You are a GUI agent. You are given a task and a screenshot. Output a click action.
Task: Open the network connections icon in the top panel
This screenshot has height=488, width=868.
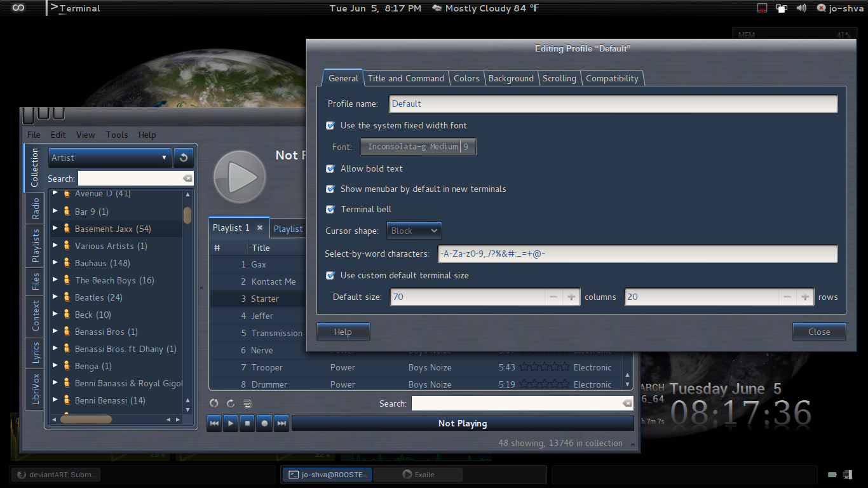(782, 8)
